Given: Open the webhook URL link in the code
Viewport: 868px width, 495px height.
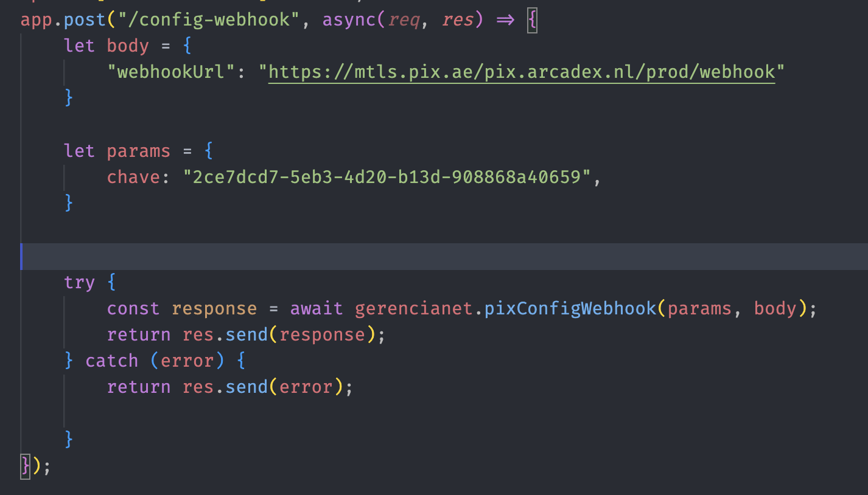Looking at the screenshot, I should point(522,72).
